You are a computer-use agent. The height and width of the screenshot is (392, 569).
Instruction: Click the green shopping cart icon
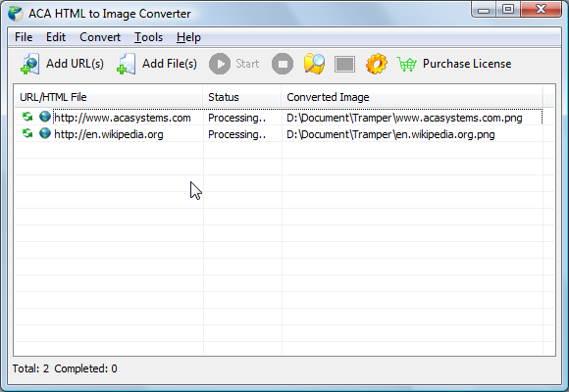[x=406, y=64]
